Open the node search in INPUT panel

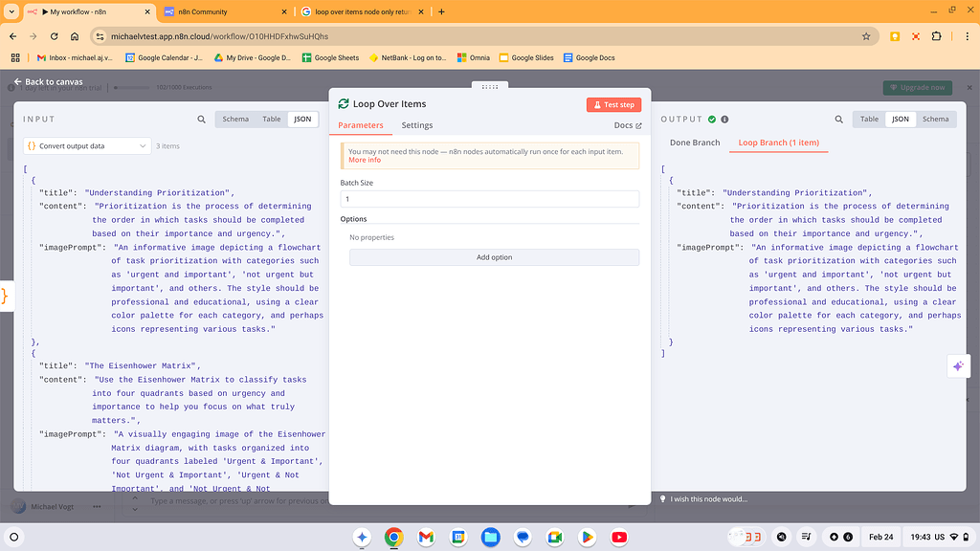tap(201, 119)
